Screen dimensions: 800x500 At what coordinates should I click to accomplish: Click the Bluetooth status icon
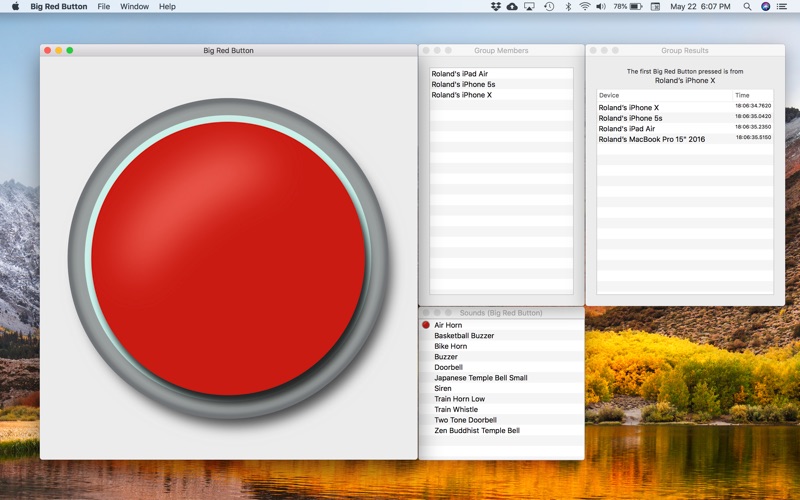click(568, 7)
